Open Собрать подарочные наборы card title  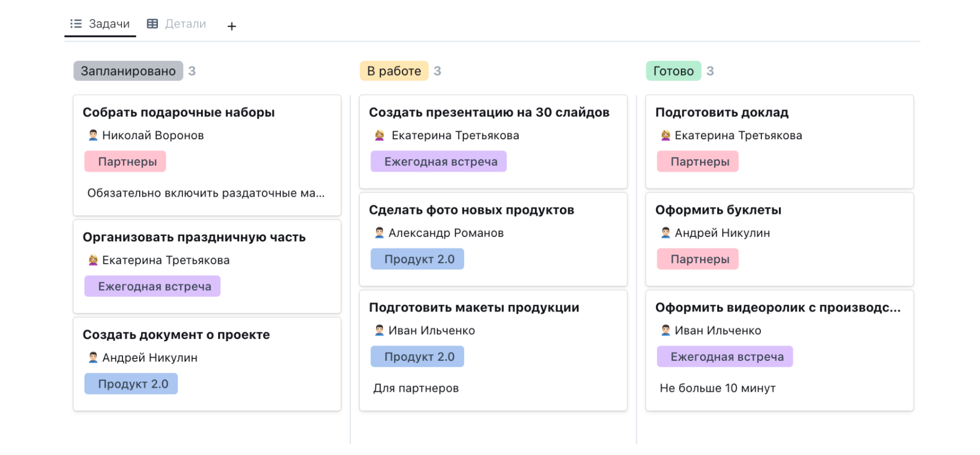[178, 112]
